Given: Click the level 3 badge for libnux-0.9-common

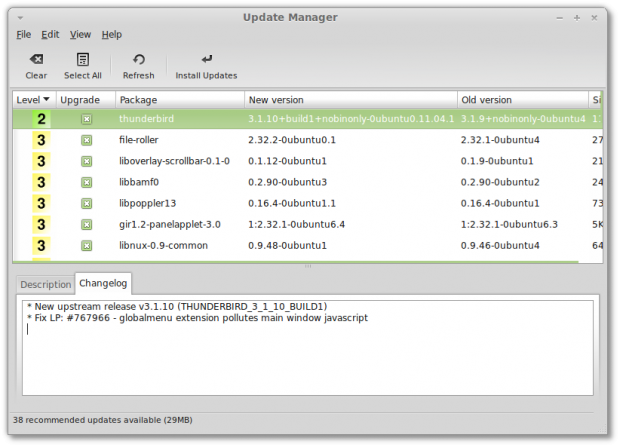Looking at the screenshot, I should 41,246.
